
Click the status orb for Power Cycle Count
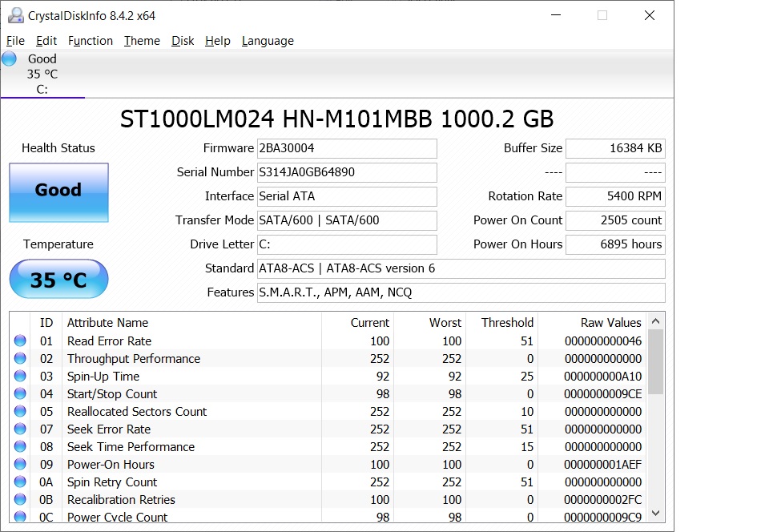tap(20, 516)
